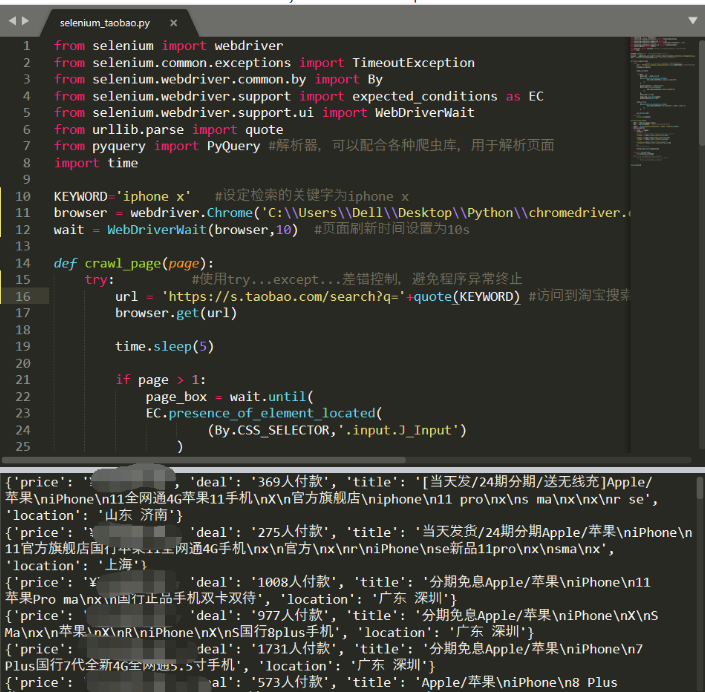Click '275人付款' in output panel
This screenshot has width=705, height=692.
[x=290, y=532]
